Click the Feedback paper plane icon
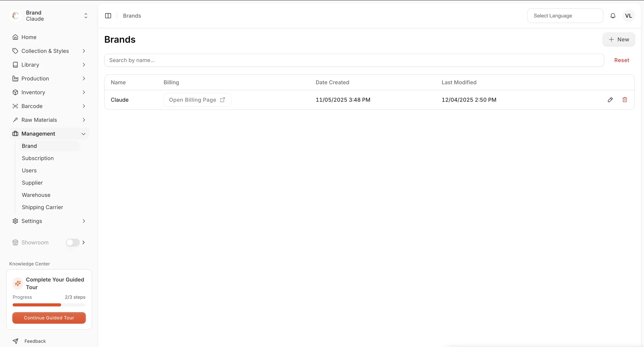The image size is (644, 347). [x=15, y=341]
